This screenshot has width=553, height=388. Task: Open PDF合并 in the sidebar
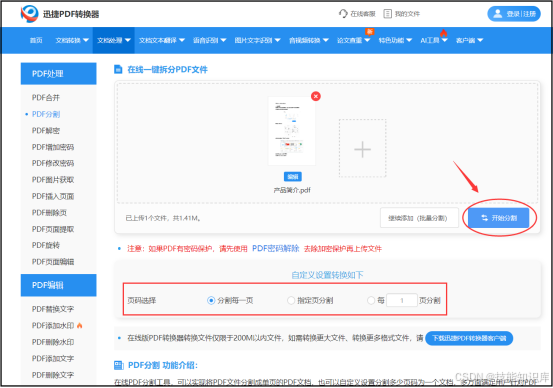pyautogui.click(x=46, y=98)
